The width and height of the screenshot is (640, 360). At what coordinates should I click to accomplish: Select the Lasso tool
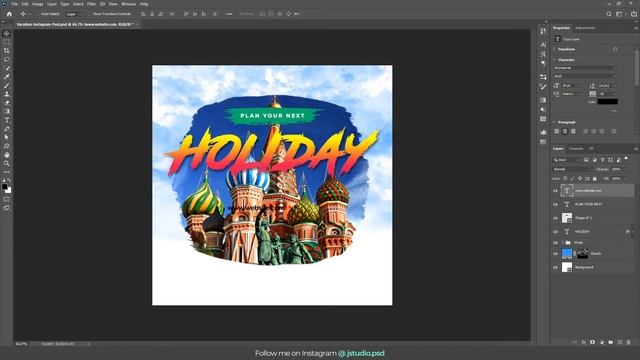pyautogui.click(x=7, y=60)
